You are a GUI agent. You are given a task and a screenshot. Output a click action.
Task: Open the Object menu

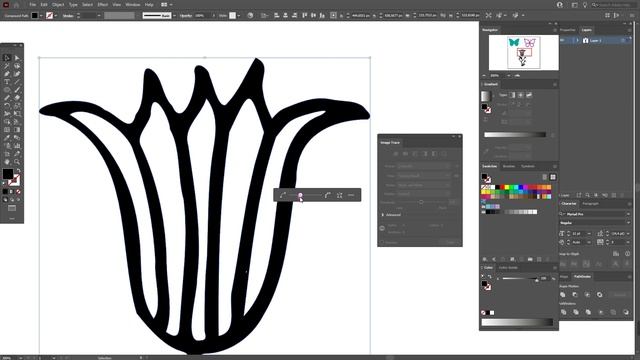58,5
